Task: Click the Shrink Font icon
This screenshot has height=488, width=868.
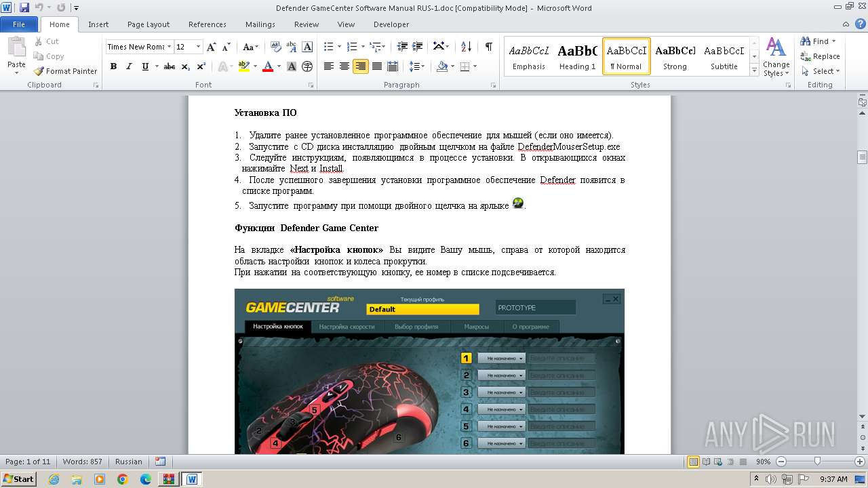Action: [226, 47]
